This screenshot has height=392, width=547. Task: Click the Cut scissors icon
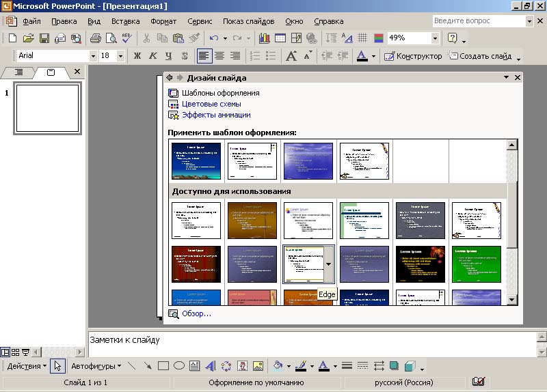146,38
